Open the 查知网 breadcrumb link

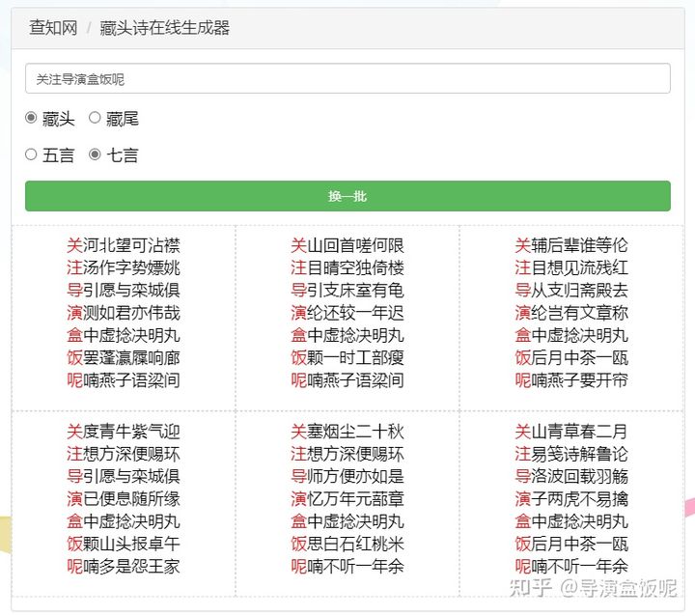pyautogui.click(x=53, y=27)
